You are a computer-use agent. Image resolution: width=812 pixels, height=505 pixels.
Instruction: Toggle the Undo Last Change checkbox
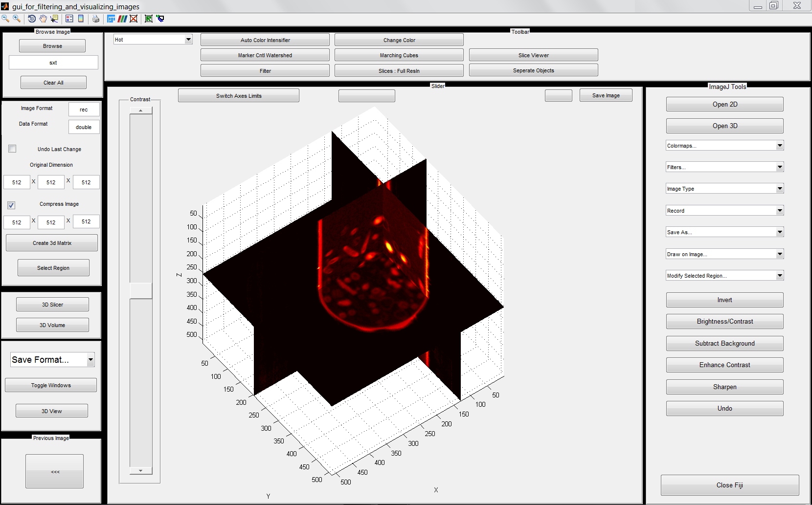coord(12,149)
